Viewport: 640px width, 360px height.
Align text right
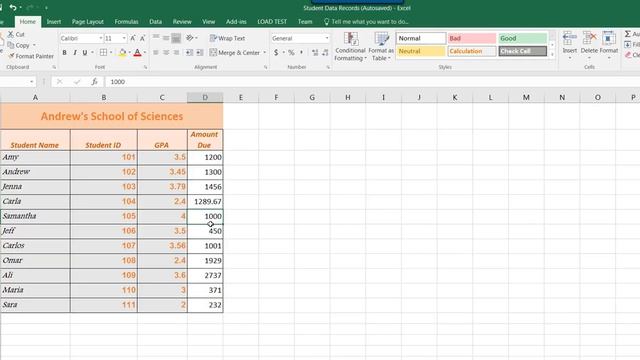click(x=176, y=53)
